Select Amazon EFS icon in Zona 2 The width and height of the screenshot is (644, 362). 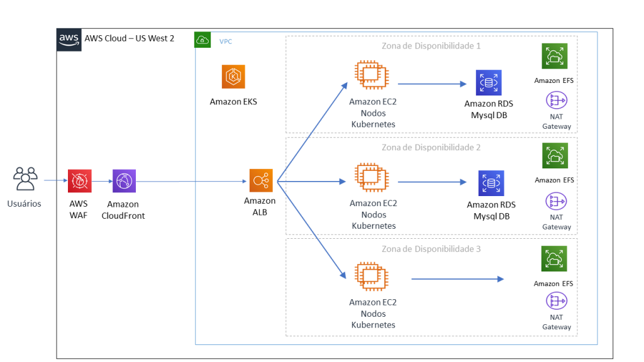click(555, 156)
